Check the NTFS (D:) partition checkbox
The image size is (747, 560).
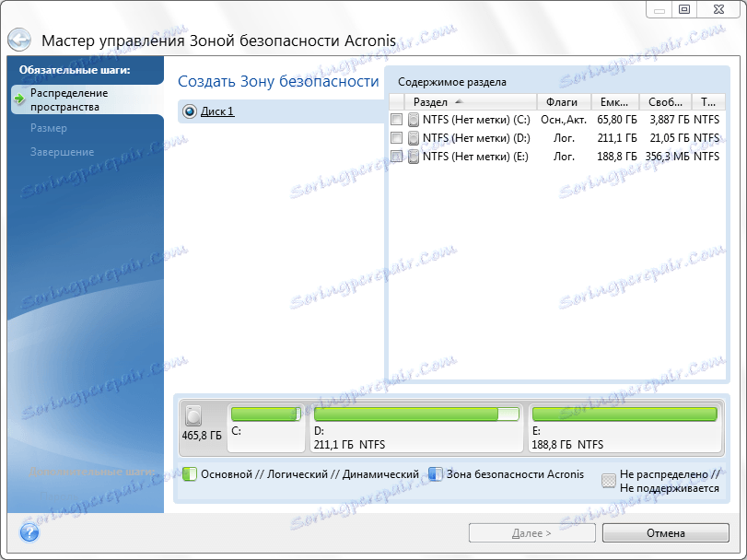[396, 137]
